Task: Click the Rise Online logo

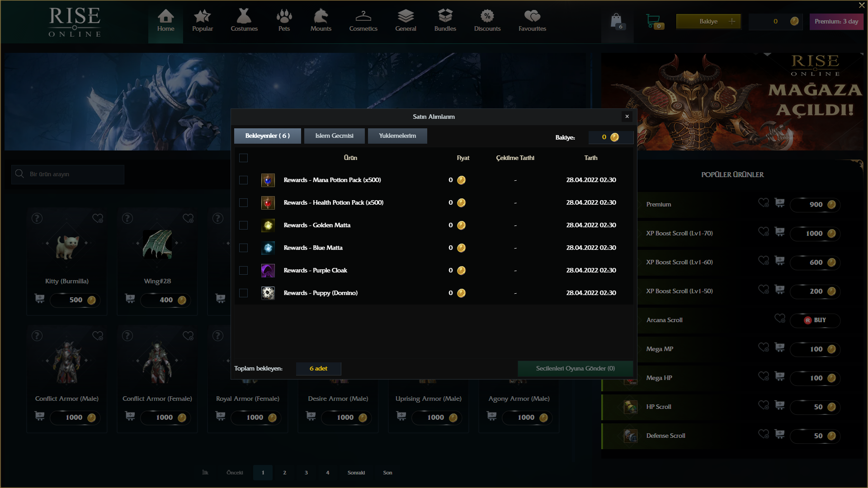Action: tap(75, 22)
